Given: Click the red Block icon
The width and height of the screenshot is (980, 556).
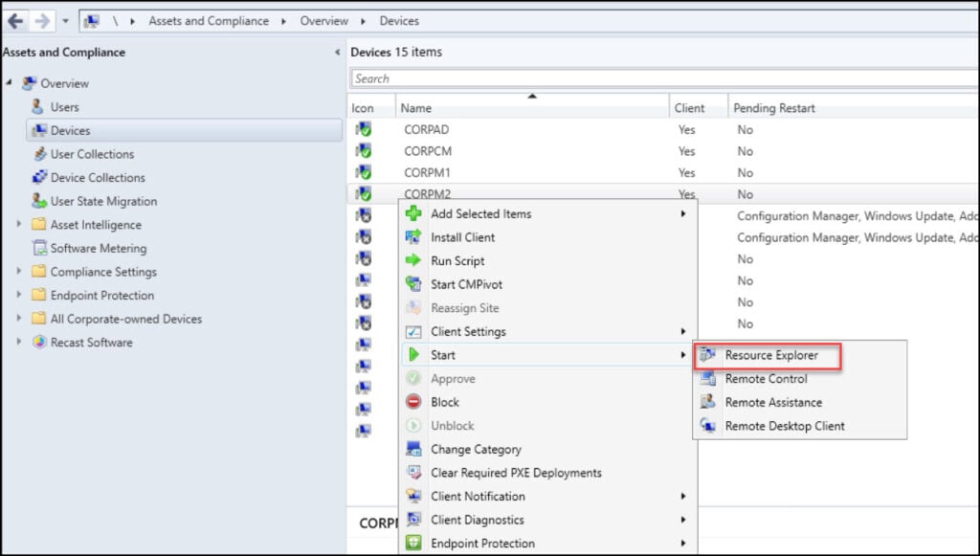Looking at the screenshot, I should (x=413, y=402).
